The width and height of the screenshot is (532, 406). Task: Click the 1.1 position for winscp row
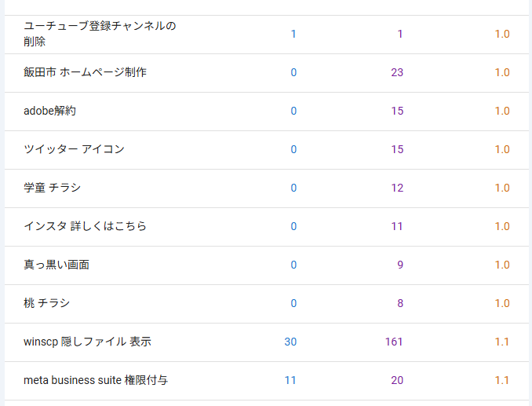click(x=502, y=342)
